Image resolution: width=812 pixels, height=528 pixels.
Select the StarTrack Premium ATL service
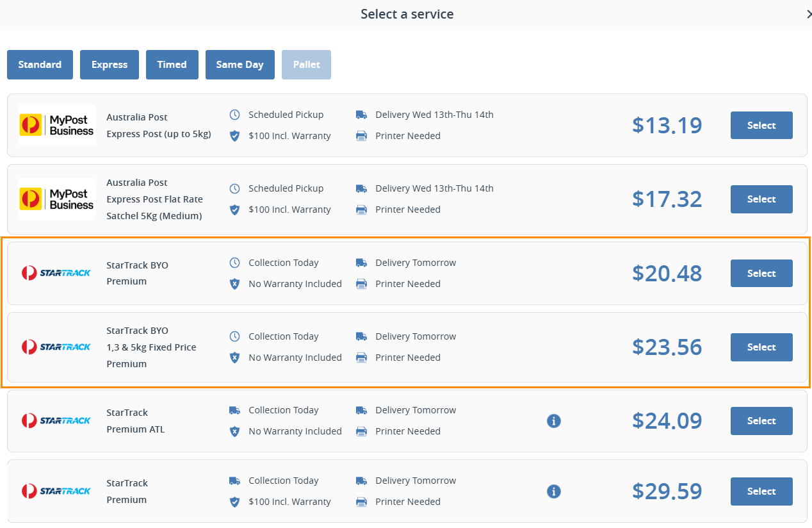click(x=761, y=421)
